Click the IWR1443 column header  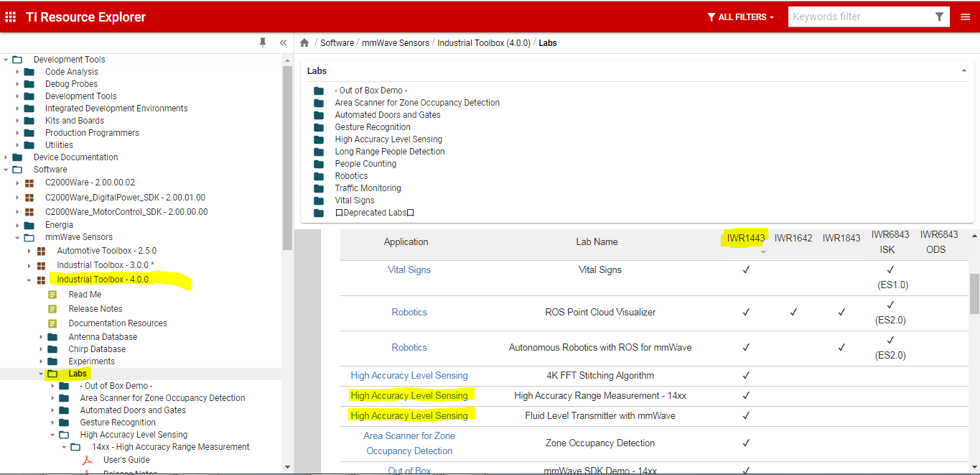click(745, 237)
